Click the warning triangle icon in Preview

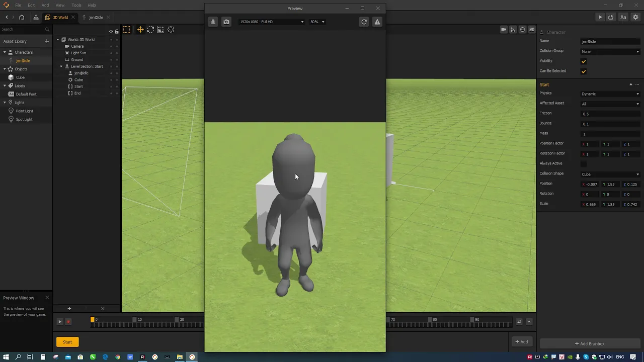tap(377, 22)
